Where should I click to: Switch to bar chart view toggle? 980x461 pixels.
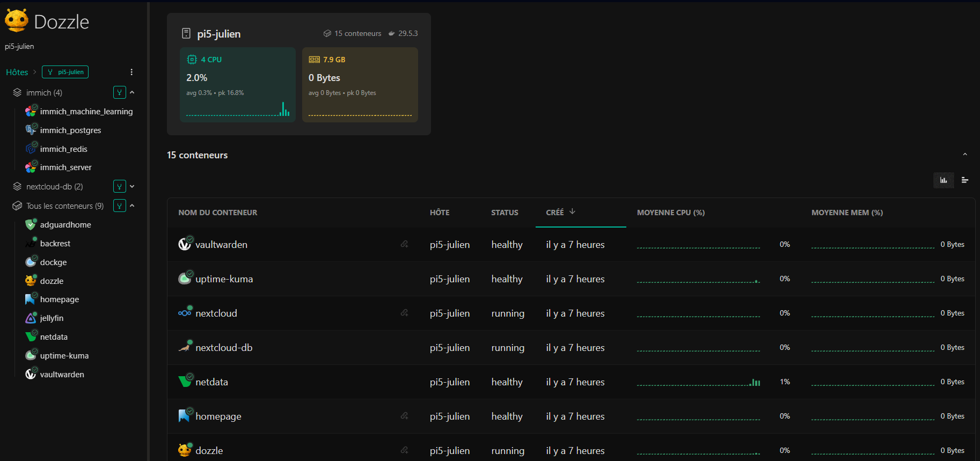[944, 180]
